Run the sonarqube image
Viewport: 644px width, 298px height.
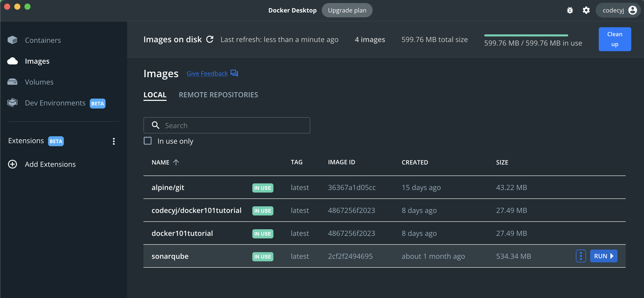point(603,256)
